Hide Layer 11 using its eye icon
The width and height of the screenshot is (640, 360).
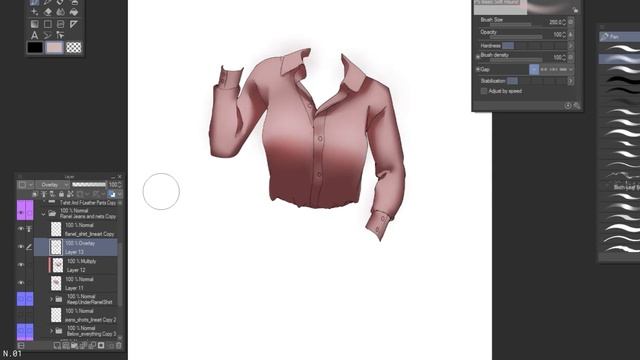tap(21, 283)
